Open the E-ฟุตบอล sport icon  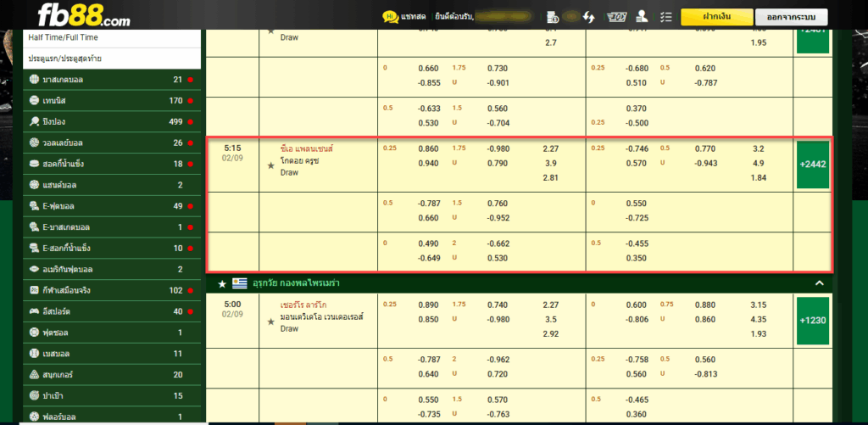34,206
